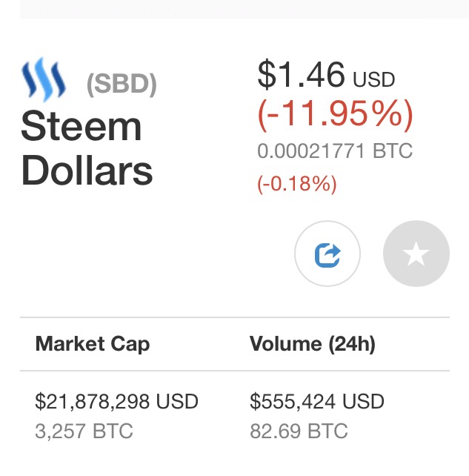Tap the (SBD) ticker symbol

(122, 85)
